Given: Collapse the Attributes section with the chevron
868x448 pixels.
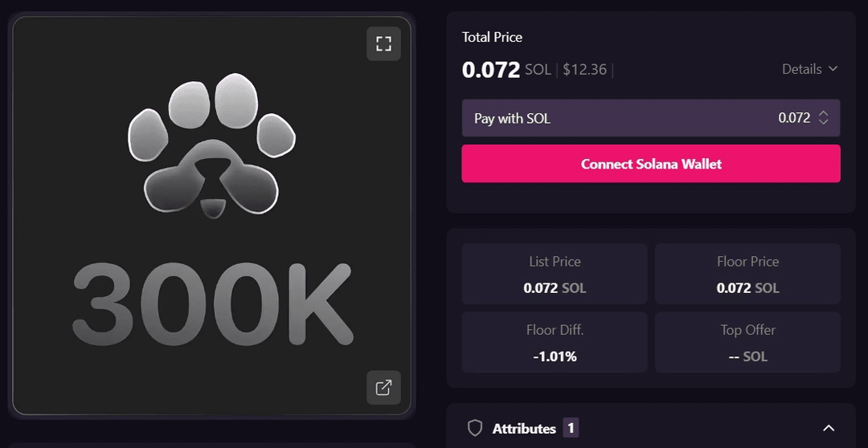Looking at the screenshot, I should 828,428.
